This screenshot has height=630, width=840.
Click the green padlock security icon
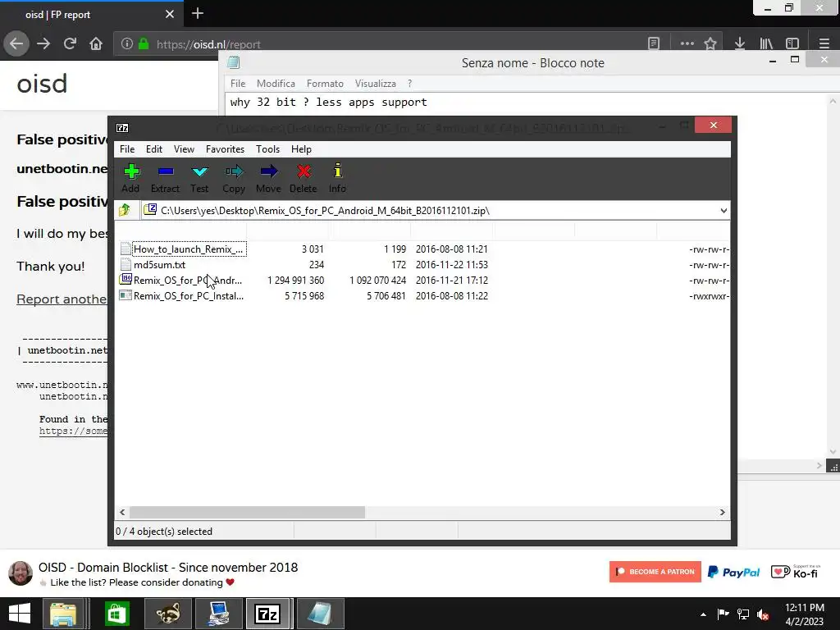[144, 44]
